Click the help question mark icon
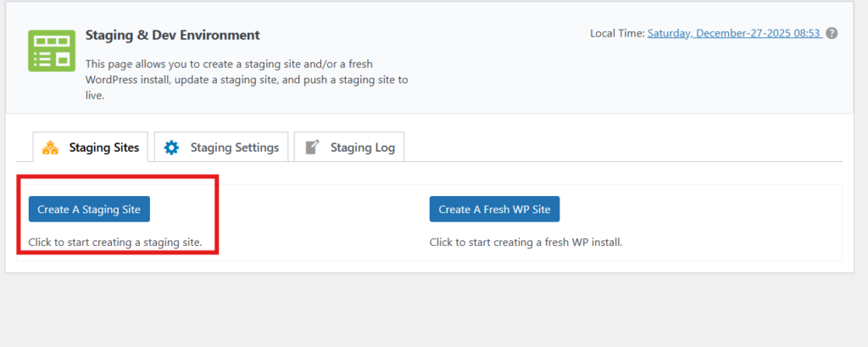The width and height of the screenshot is (868, 347). (832, 34)
